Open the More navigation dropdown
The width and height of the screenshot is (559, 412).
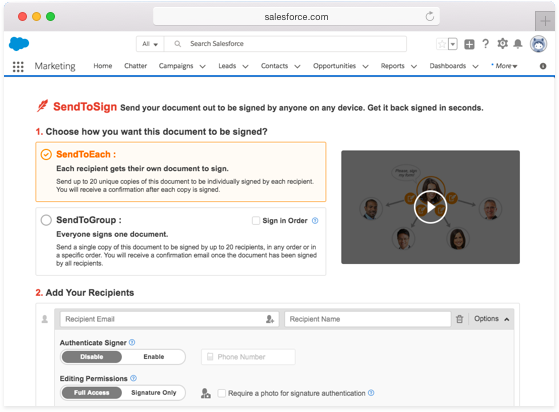[505, 66]
